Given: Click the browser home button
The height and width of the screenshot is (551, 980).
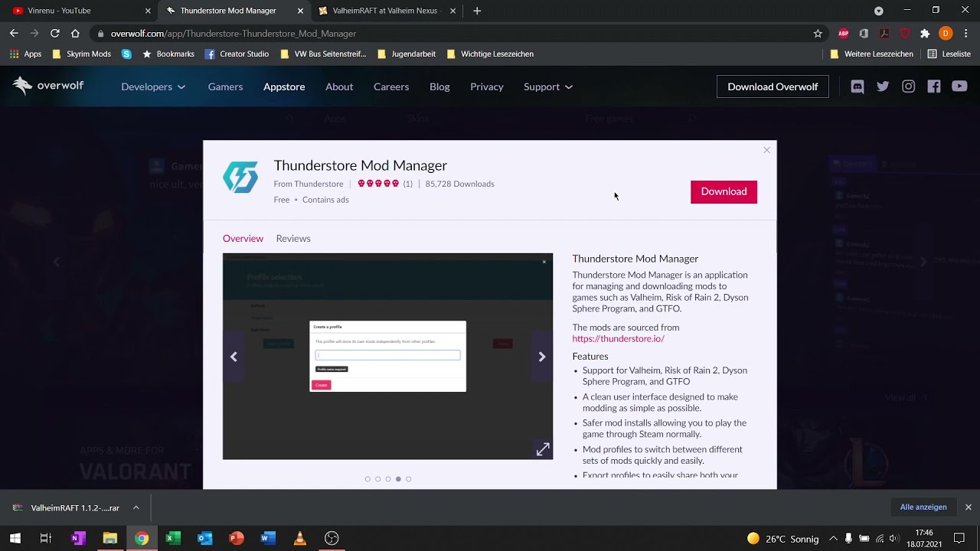Looking at the screenshot, I should pyautogui.click(x=75, y=34).
